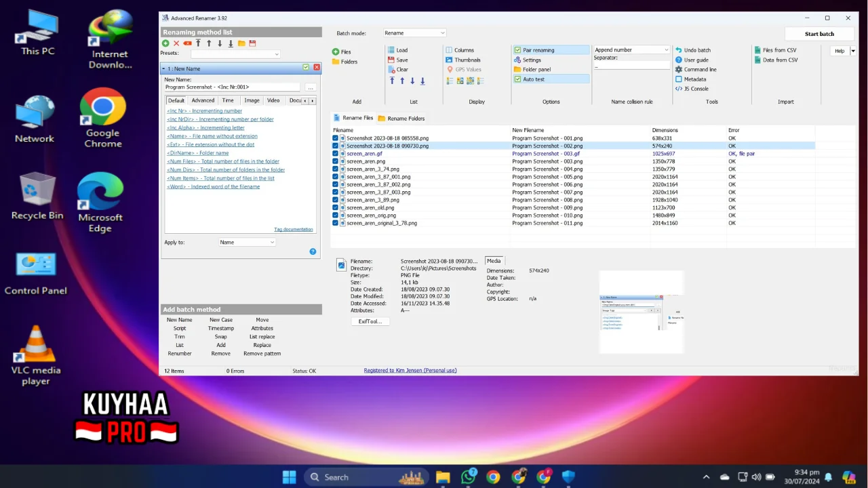Screen dimensions: 868x488
Task: Switch to the Image tag tab
Action: [252, 100]
